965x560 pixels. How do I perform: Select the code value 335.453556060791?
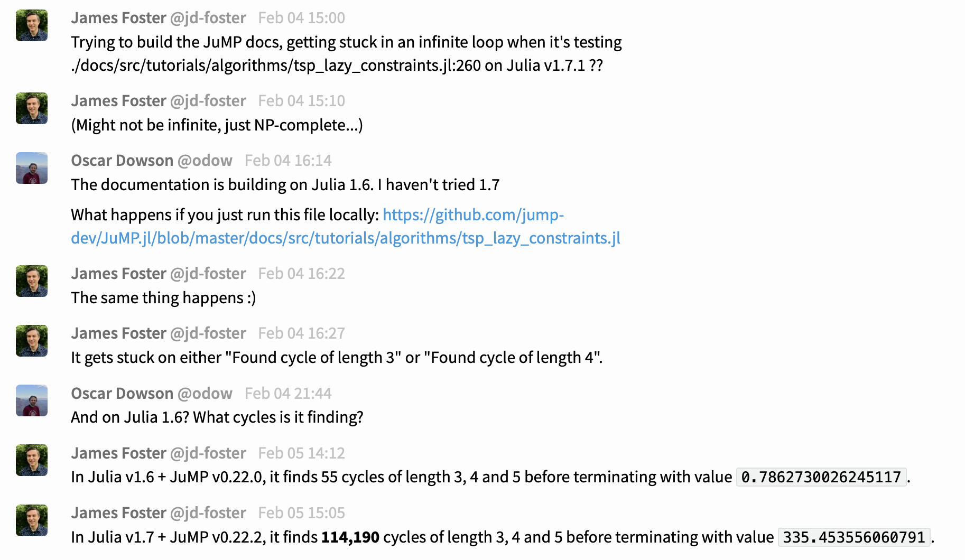tap(854, 537)
